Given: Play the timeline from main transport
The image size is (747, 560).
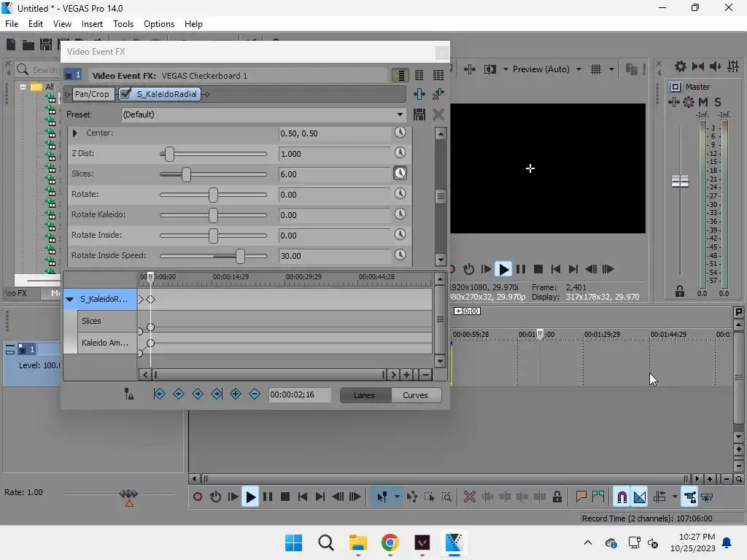Looking at the screenshot, I should 250,497.
